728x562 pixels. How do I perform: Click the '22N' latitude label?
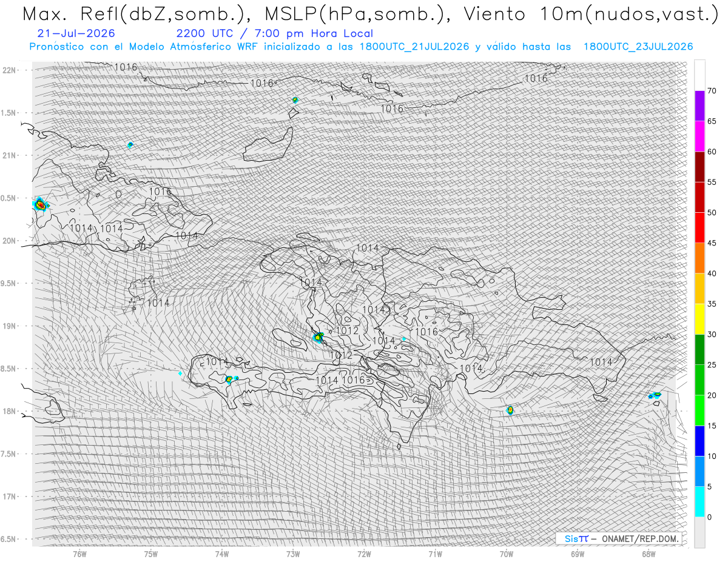(8, 70)
